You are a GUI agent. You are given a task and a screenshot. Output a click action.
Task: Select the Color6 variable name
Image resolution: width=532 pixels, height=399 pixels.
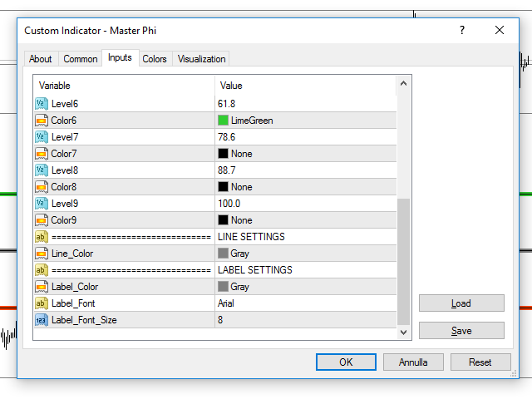(x=64, y=121)
